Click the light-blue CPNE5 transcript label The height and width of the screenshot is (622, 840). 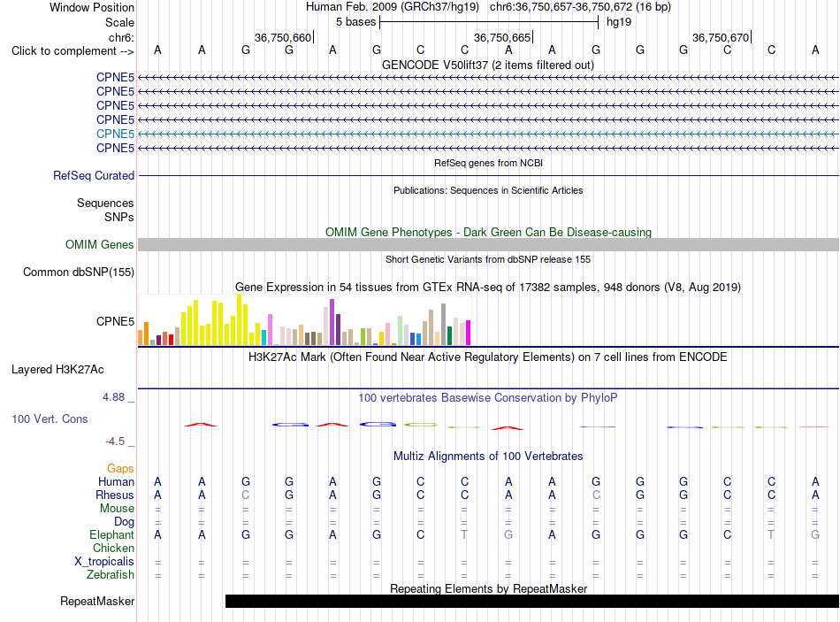(115, 134)
